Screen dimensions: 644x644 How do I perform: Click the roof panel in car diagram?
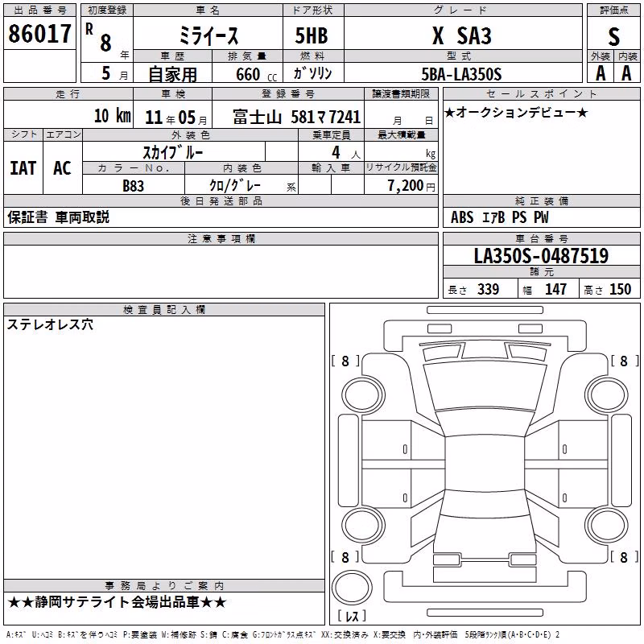click(485, 464)
